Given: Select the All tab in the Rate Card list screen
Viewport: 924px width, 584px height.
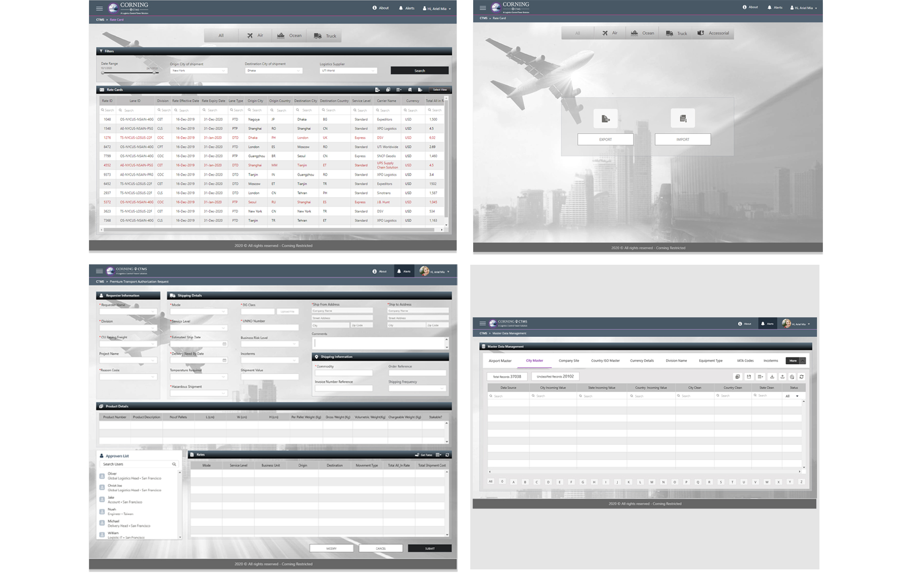Looking at the screenshot, I should (x=221, y=36).
